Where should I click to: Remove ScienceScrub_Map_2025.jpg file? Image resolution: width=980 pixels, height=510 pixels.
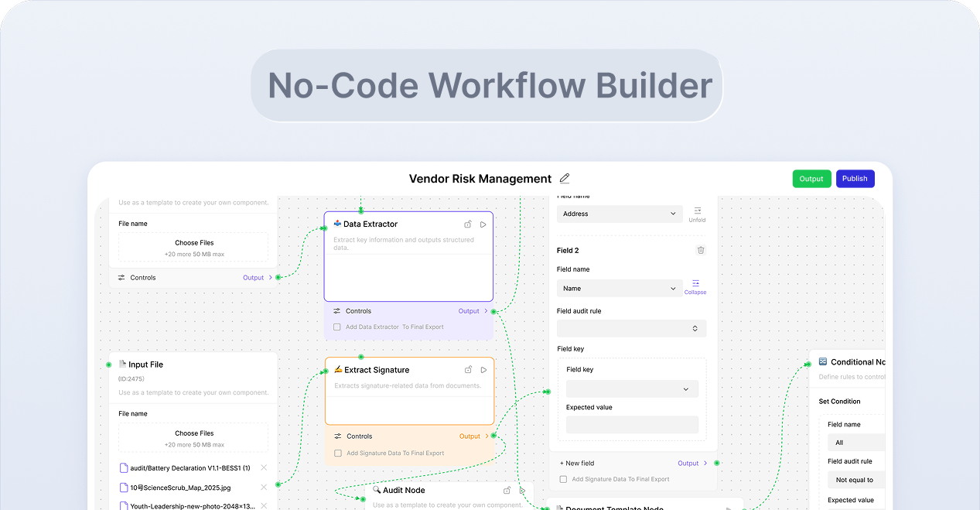[x=264, y=487]
